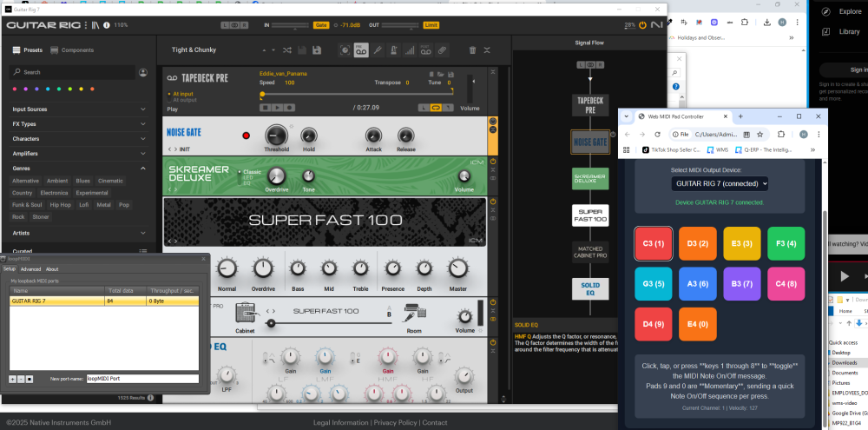Image resolution: width=868 pixels, height=430 pixels.
Task: Expand the FX Types category
Action: point(79,124)
